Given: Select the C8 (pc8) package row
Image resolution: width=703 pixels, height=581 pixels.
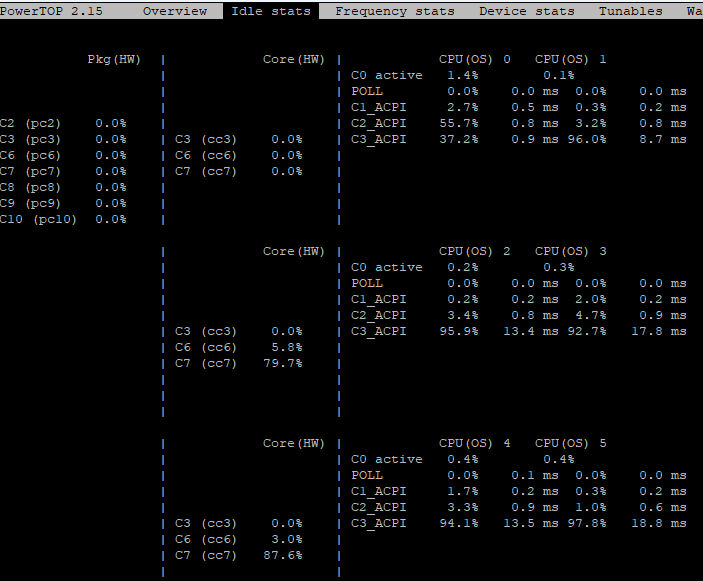Looking at the screenshot, I should pyautogui.click(x=63, y=188).
